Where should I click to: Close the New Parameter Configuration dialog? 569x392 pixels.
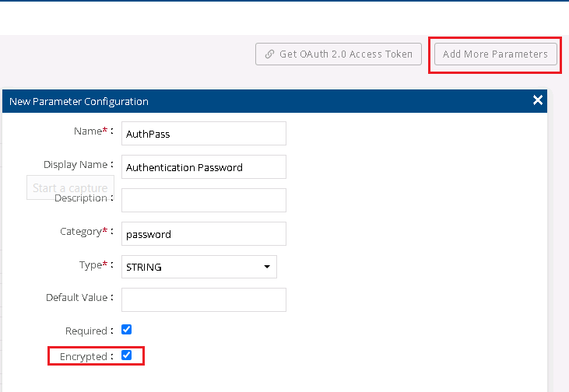[x=537, y=100]
